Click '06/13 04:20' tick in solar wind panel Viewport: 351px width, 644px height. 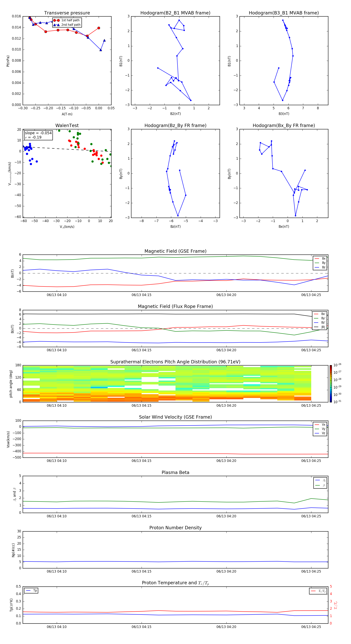(226, 461)
